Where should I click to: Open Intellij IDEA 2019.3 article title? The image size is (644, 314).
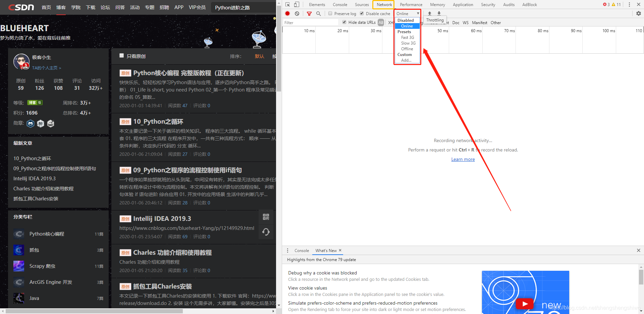coord(162,219)
